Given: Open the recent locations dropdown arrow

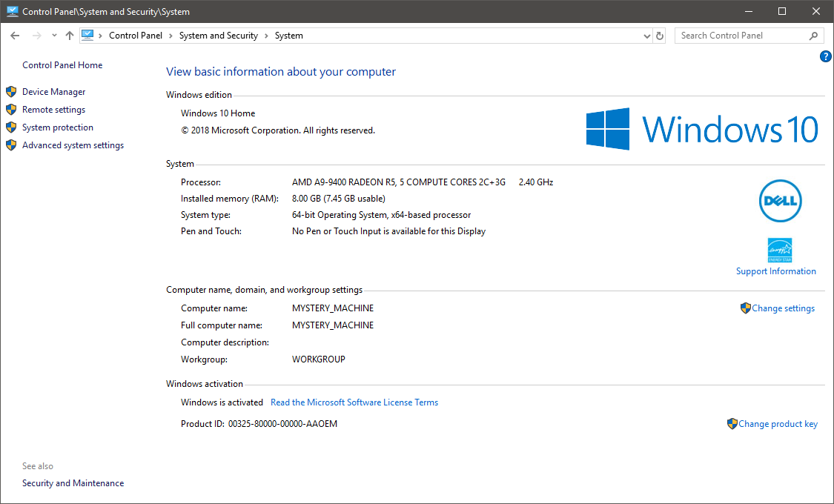Looking at the screenshot, I should (54, 36).
